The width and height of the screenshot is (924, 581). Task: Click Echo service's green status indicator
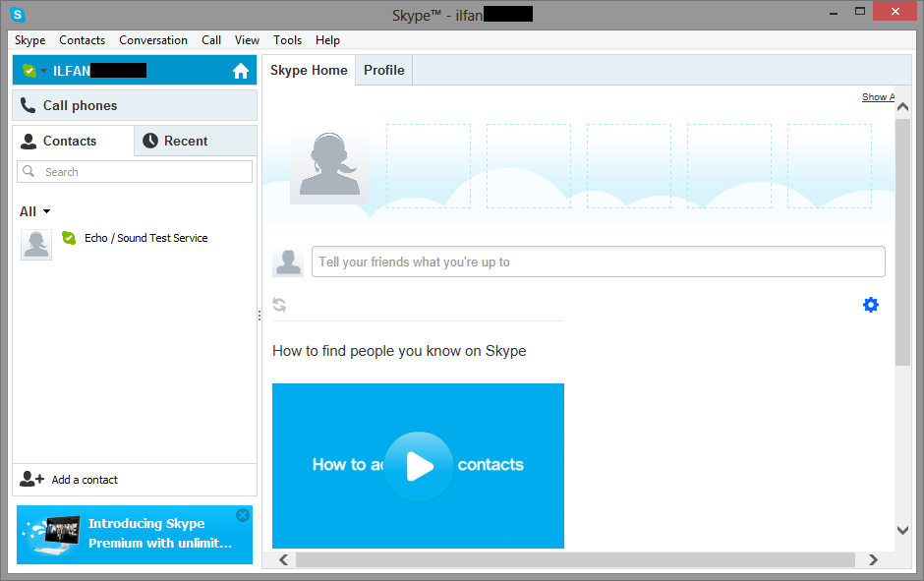click(x=68, y=237)
